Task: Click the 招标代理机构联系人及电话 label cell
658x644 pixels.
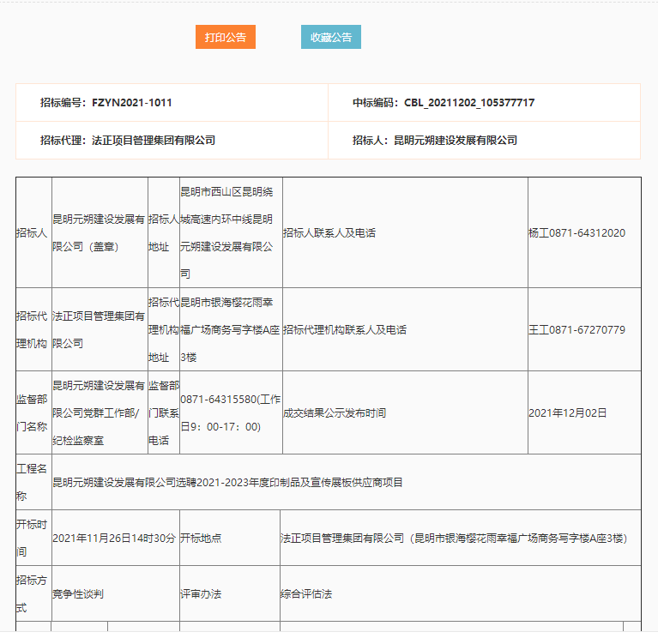Action: pyautogui.click(x=345, y=330)
